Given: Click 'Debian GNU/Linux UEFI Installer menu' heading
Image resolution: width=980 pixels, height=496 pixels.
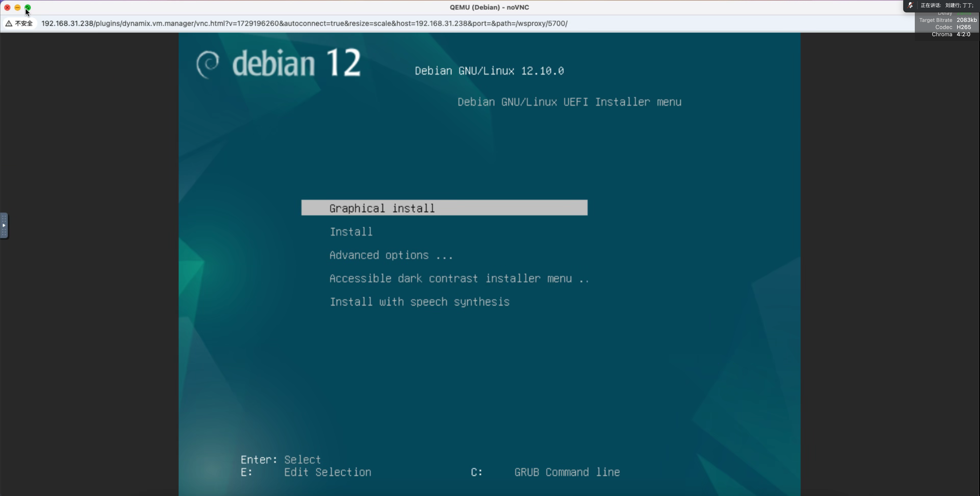Looking at the screenshot, I should coord(569,102).
